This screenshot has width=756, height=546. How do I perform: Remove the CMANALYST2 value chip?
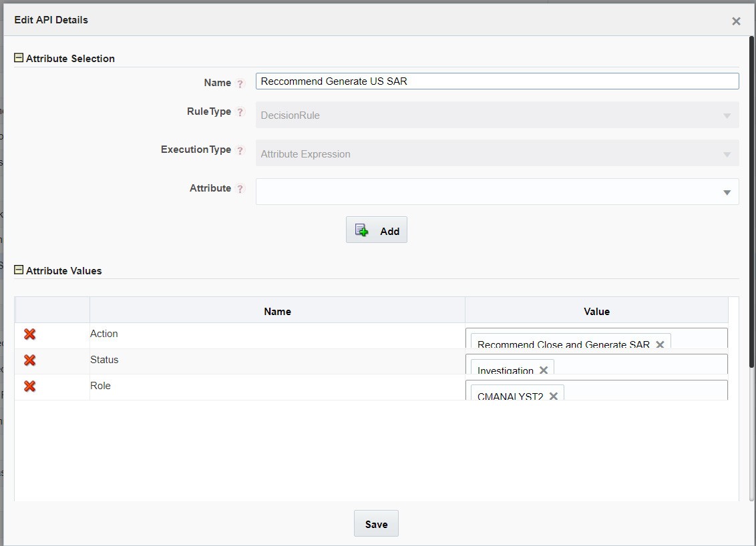[x=553, y=395]
